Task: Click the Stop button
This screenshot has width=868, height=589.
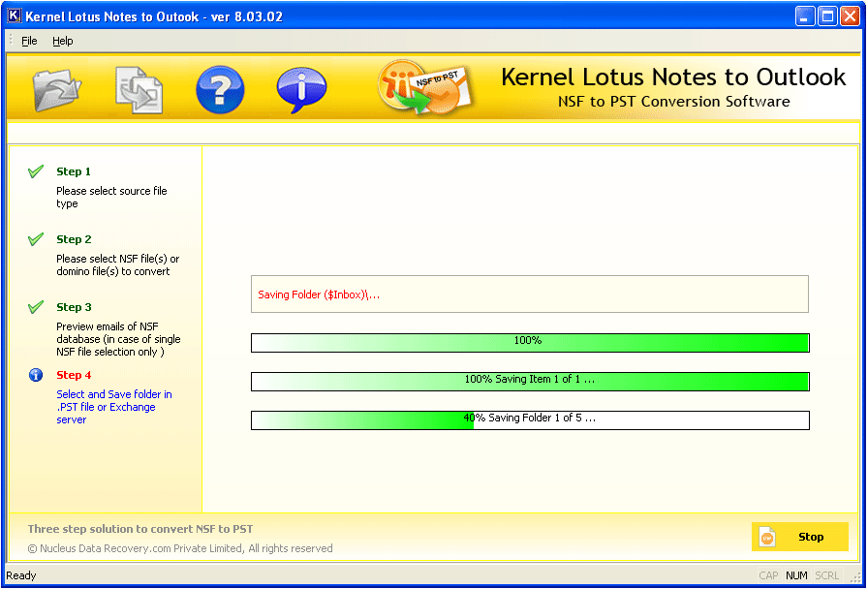Action: 799,537
